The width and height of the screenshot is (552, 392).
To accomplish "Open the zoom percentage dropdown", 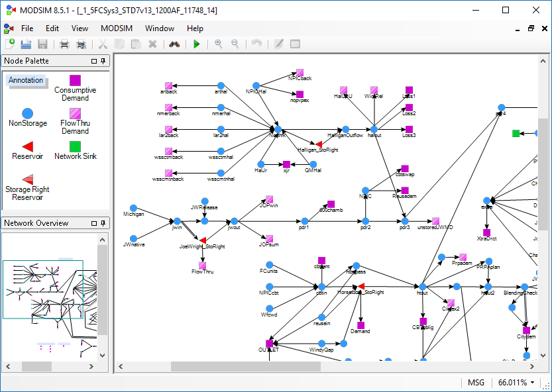I will [x=532, y=383].
